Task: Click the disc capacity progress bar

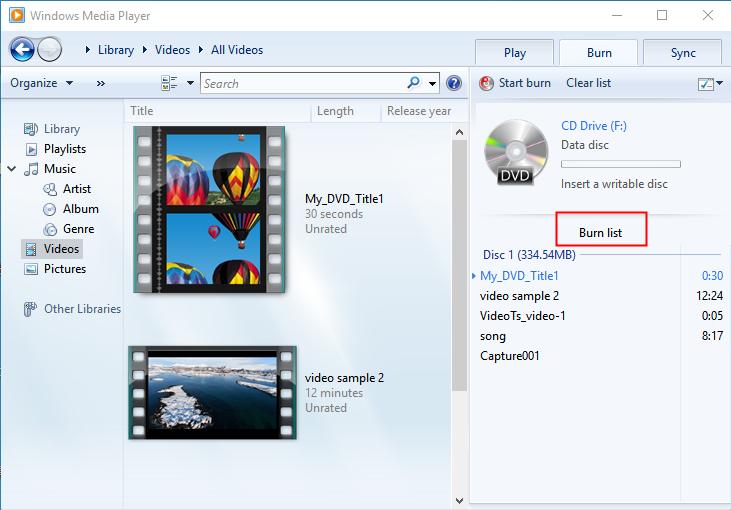Action: [620, 164]
